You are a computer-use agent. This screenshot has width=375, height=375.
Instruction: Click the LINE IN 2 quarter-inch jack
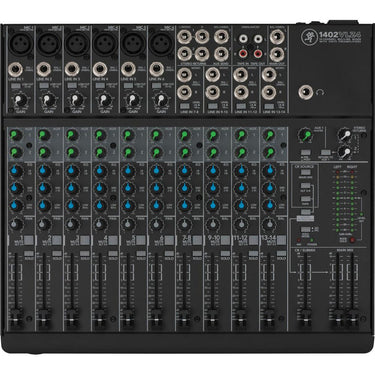pyautogui.click(x=44, y=70)
